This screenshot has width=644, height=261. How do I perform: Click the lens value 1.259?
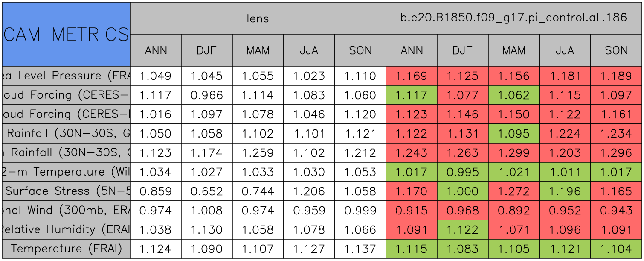[x=258, y=152]
